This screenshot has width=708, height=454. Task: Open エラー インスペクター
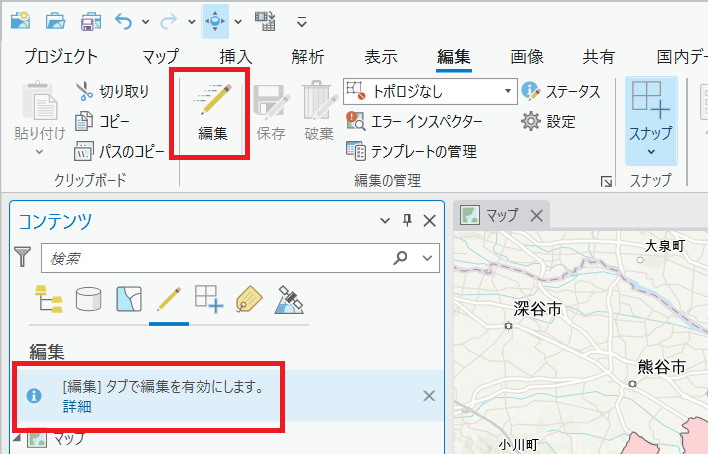pos(415,121)
